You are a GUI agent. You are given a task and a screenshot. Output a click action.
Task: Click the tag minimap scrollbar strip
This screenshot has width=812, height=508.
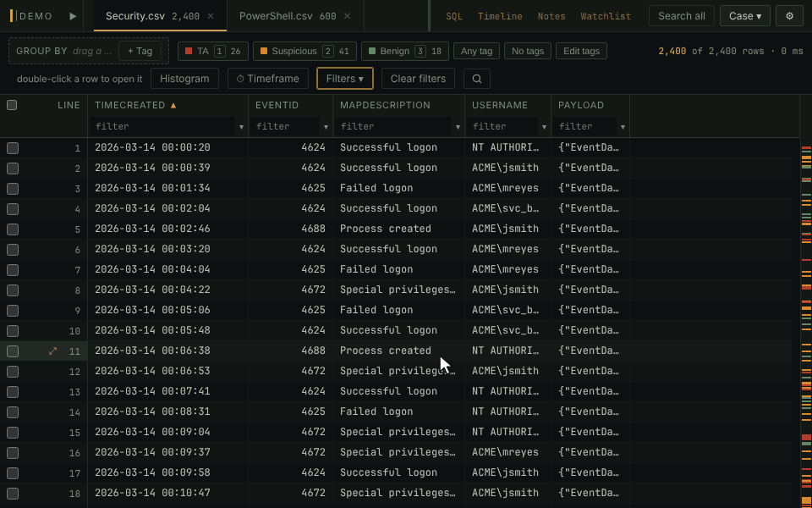click(806, 323)
